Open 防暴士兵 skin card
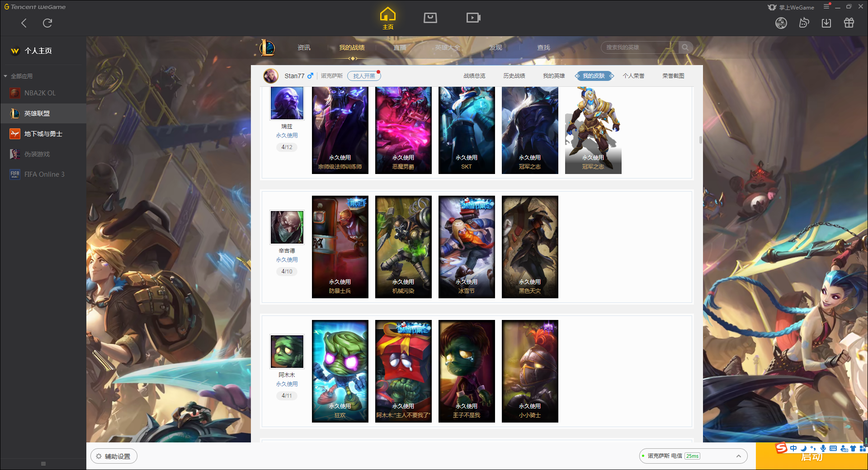The image size is (868, 470). pos(340,247)
